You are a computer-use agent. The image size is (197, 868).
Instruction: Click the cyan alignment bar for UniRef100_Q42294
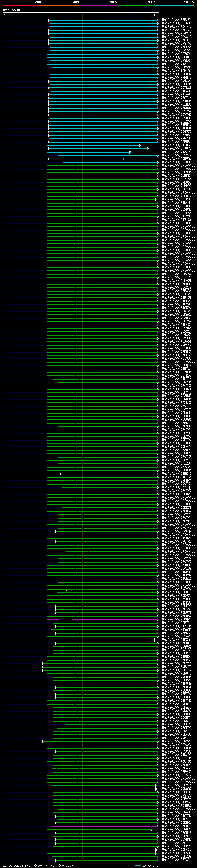(89, 152)
